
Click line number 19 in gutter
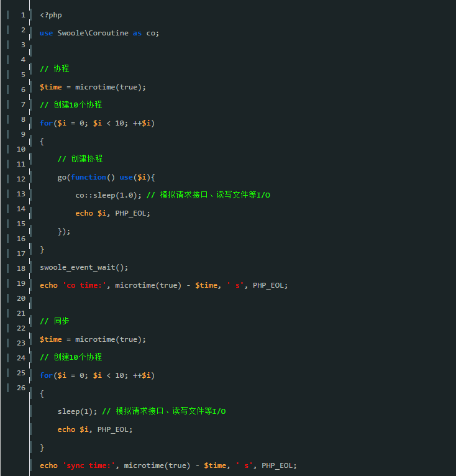pos(21,283)
